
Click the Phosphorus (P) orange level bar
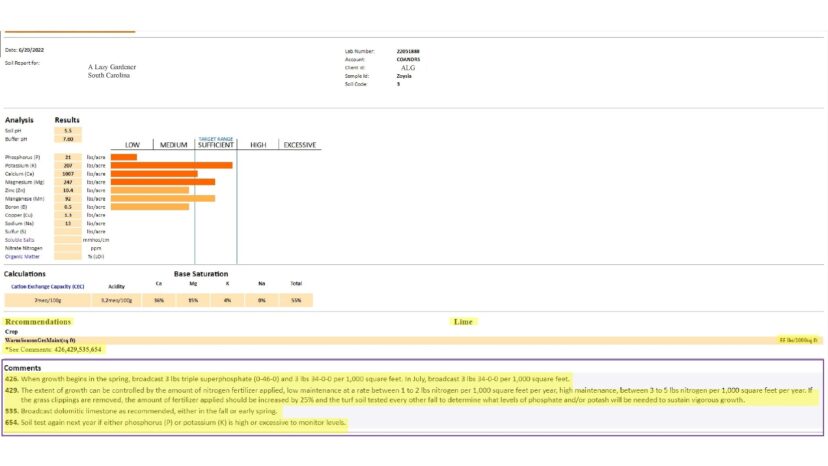click(x=124, y=157)
